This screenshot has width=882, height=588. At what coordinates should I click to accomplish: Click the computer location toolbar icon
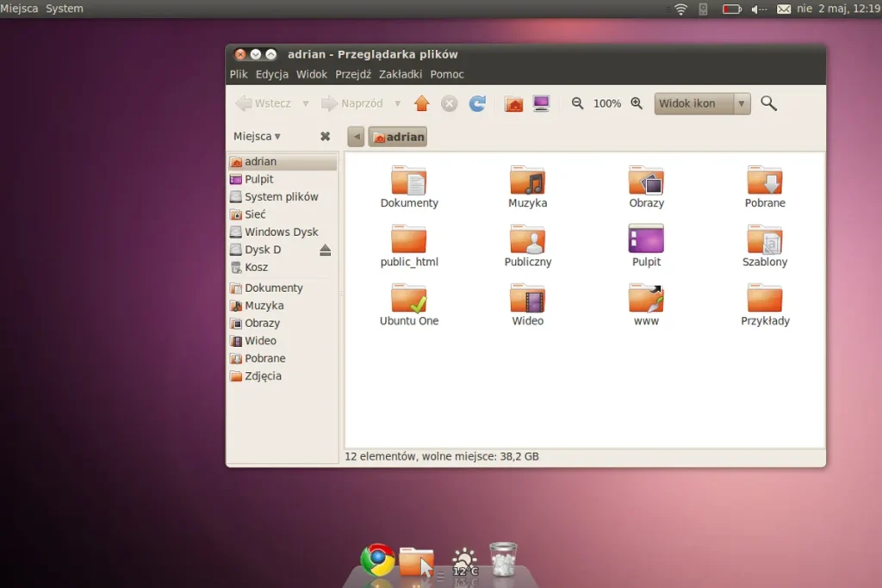[542, 102]
